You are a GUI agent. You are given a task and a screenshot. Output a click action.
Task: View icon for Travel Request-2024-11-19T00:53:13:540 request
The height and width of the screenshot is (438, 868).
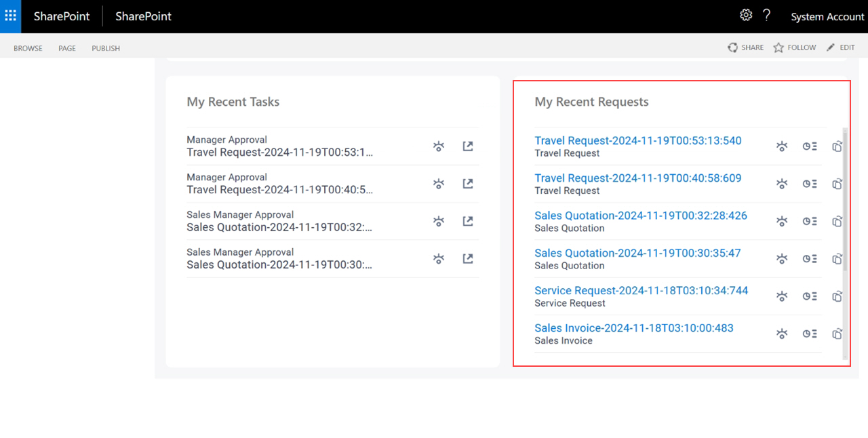coord(782,146)
